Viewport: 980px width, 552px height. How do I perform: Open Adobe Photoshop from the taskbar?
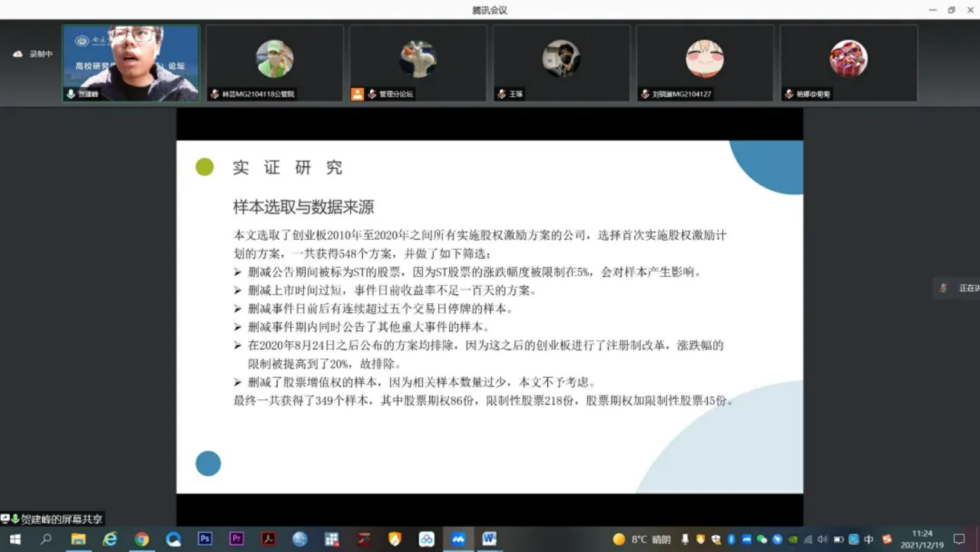coord(205,539)
